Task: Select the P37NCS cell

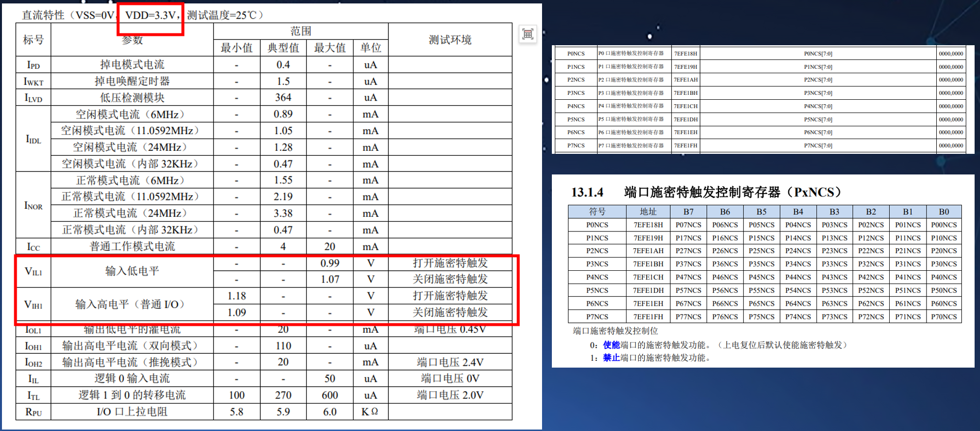Action: [x=688, y=264]
